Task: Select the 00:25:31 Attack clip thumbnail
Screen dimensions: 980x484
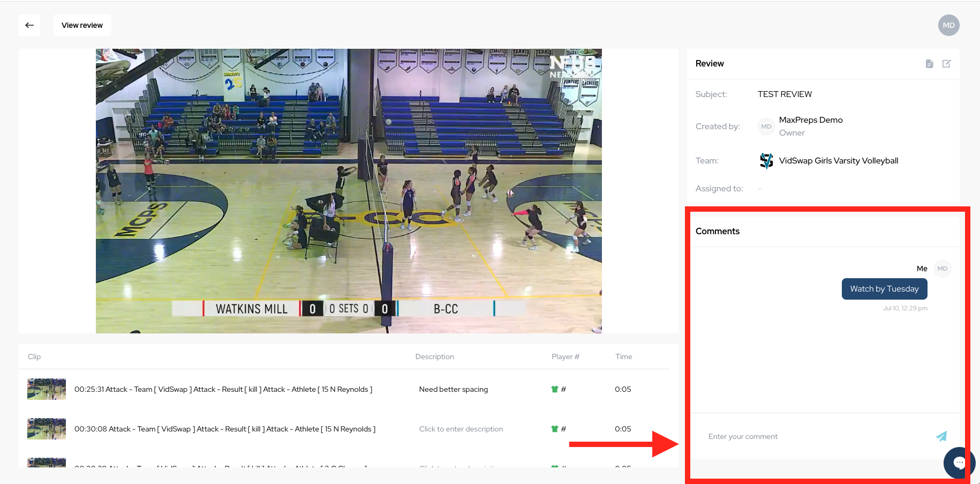Action: [47, 389]
